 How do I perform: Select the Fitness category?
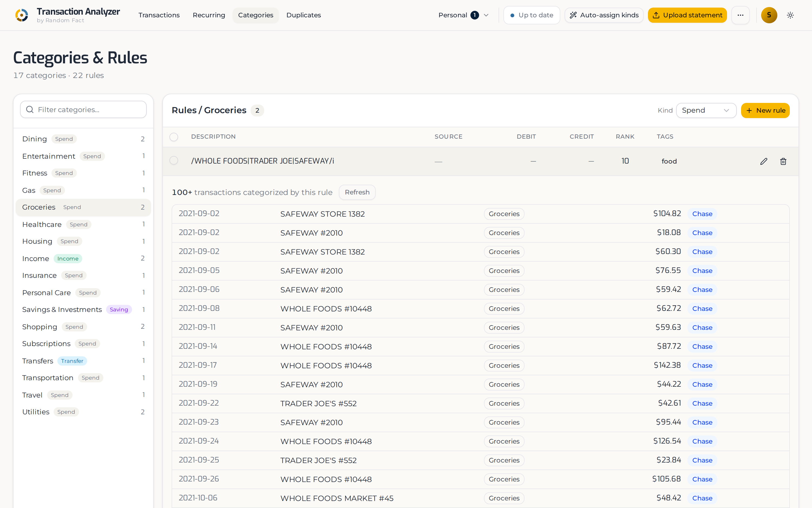pos(83,173)
